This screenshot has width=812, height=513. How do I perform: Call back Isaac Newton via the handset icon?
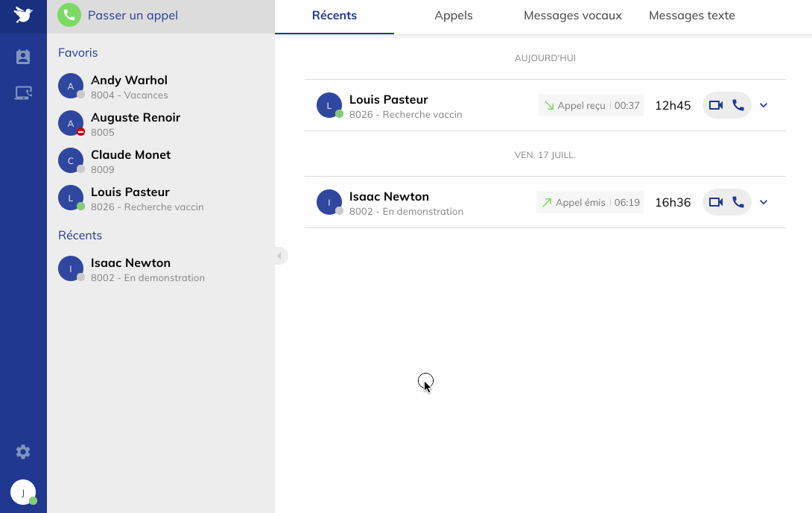point(738,202)
